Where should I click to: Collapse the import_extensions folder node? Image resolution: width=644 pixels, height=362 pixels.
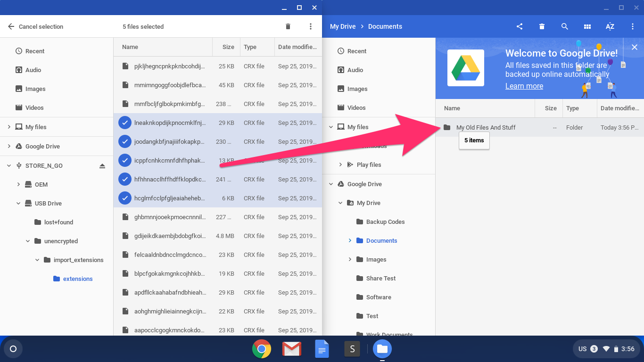37,260
